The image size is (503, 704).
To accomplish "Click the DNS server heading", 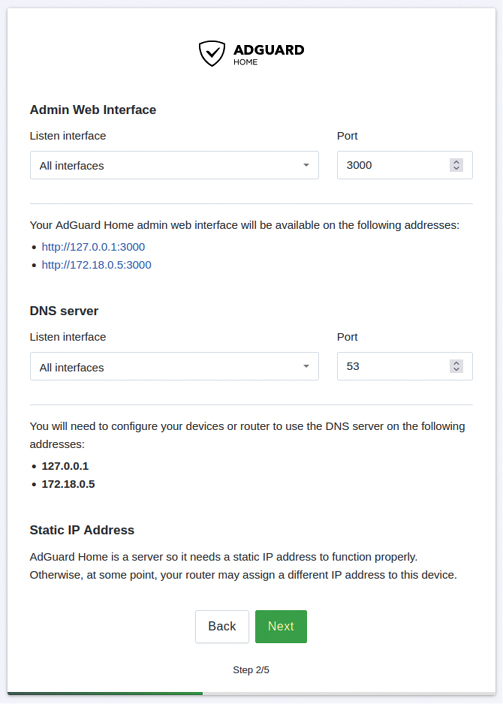I will click(x=64, y=311).
